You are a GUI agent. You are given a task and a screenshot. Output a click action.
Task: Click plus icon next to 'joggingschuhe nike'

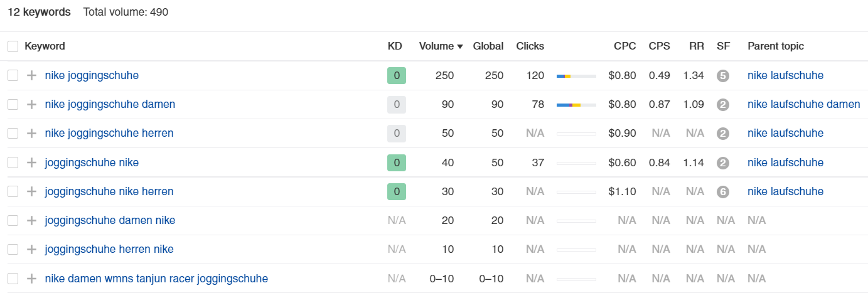pyautogui.click(x=32, y=162)
